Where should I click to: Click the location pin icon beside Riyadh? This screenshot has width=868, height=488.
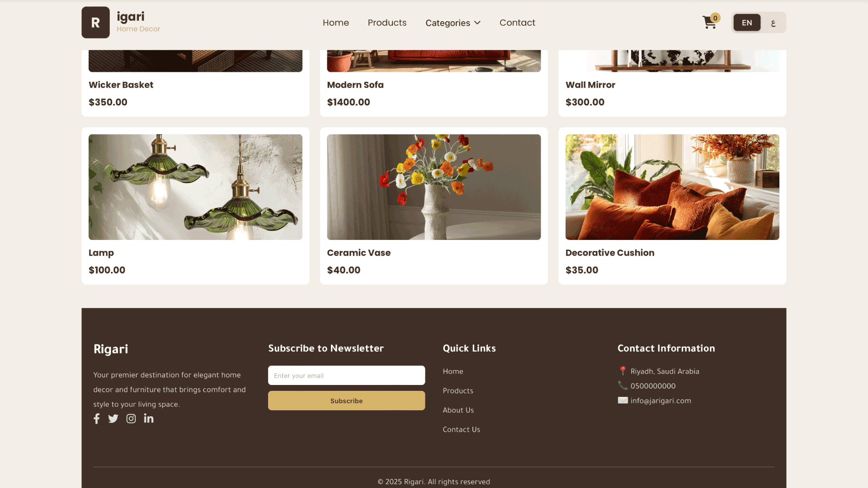point(623,371)
